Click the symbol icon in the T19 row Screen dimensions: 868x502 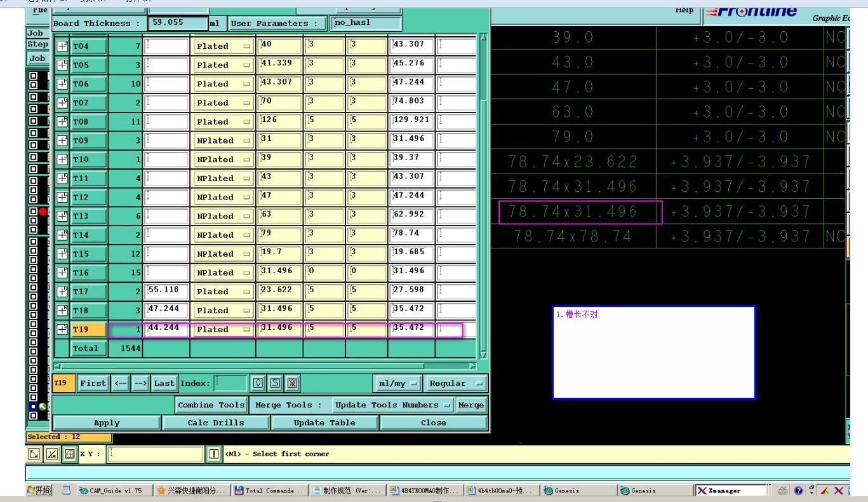coord(62,329)
